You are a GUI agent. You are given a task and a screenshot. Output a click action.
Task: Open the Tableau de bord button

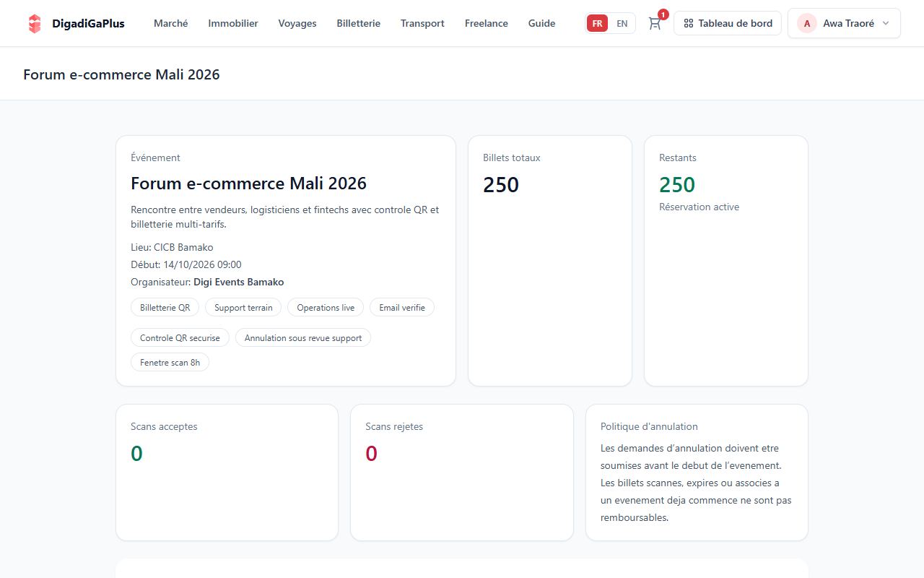[x=728, y=23]
